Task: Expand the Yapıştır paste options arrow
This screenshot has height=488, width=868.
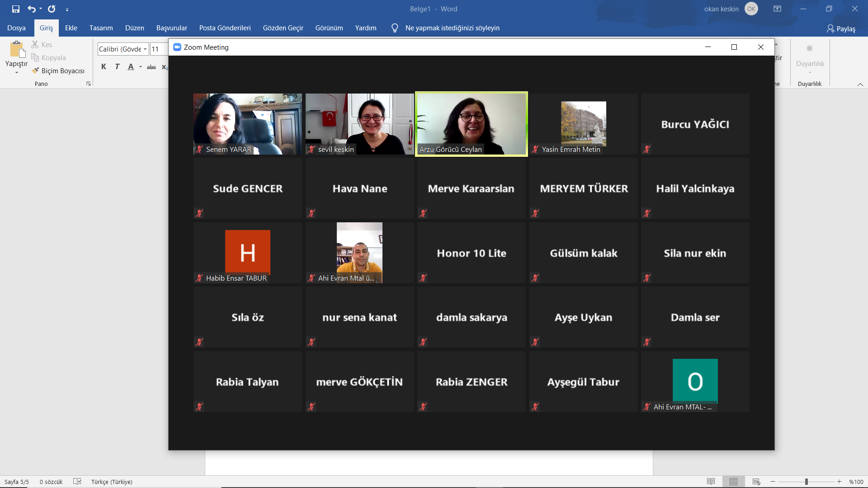Action: point(16,72)
